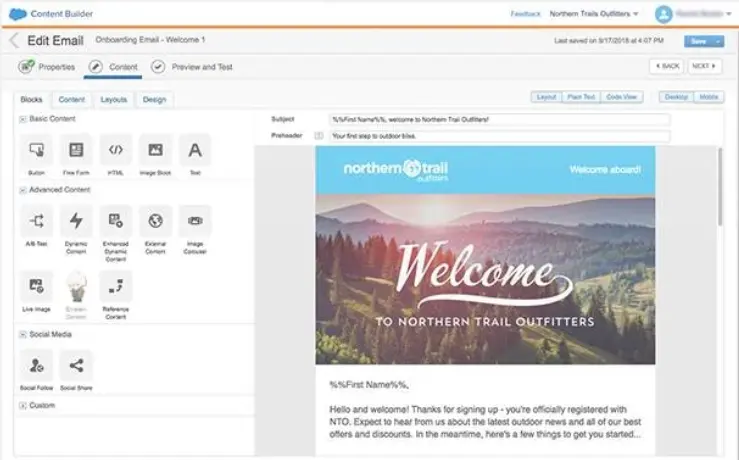Click 'Onboarding Email - Welcome 1' name
This screenshot has width=739, height=460.
[150, 40]
